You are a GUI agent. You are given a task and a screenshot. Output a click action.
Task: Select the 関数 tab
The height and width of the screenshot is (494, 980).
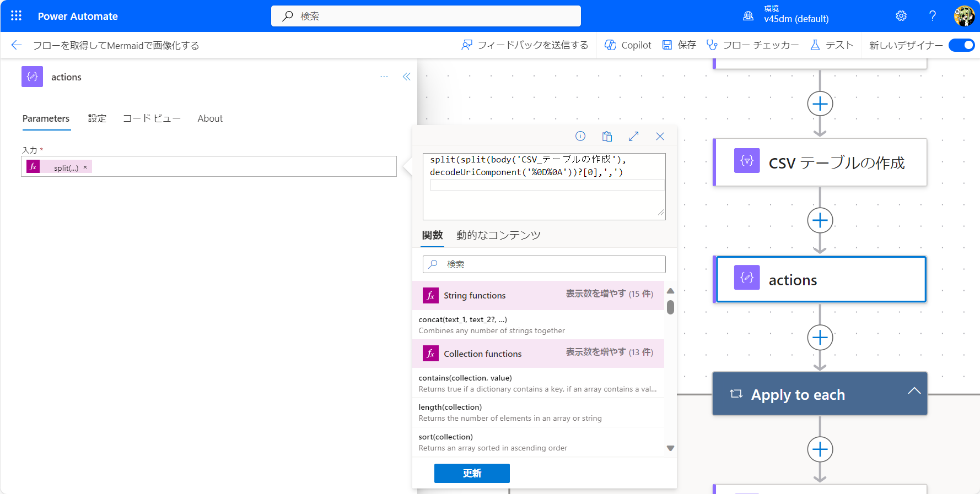[x=433, y=235]
